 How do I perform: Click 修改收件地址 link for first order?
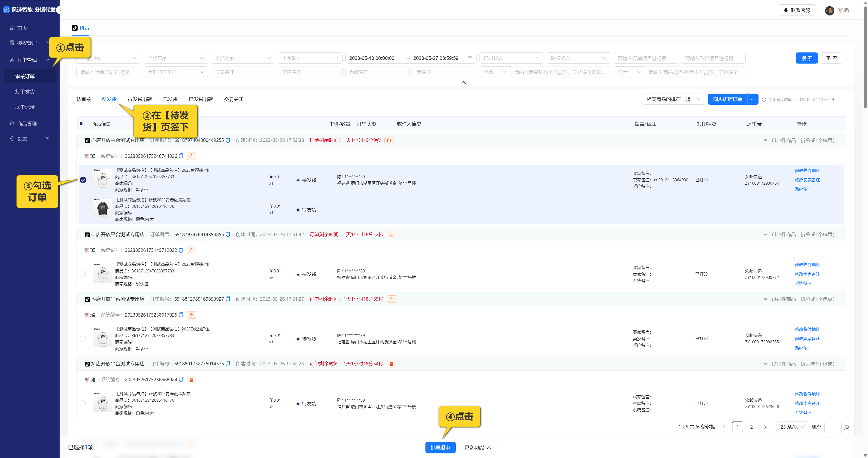[807, 171]
